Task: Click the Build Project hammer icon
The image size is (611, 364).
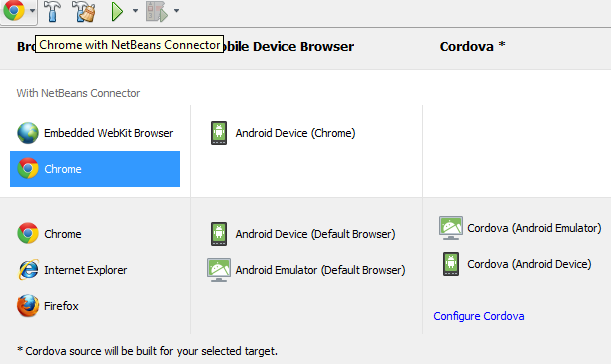Action: (53, 11)
